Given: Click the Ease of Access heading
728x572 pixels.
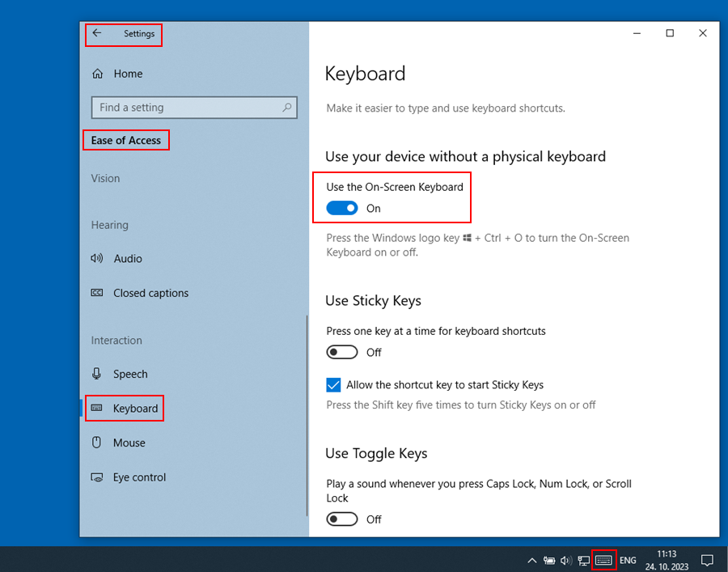Looking at the screenshot, I should click(126, 140).
